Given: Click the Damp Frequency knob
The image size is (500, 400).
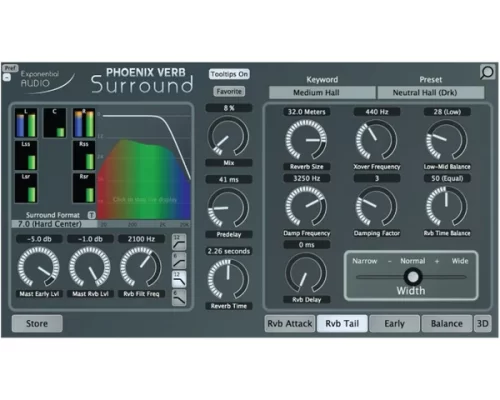Looking at the screenshot, I should coord(306,206).
